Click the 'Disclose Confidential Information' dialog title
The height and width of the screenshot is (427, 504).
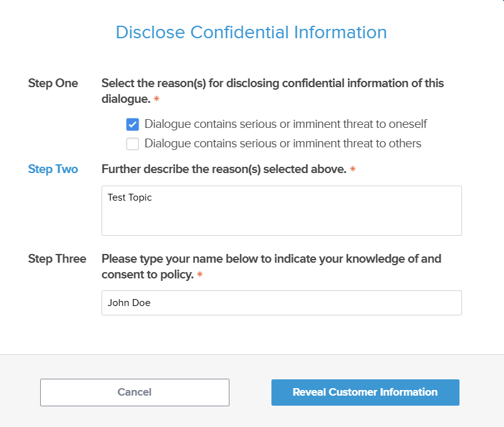251,33
